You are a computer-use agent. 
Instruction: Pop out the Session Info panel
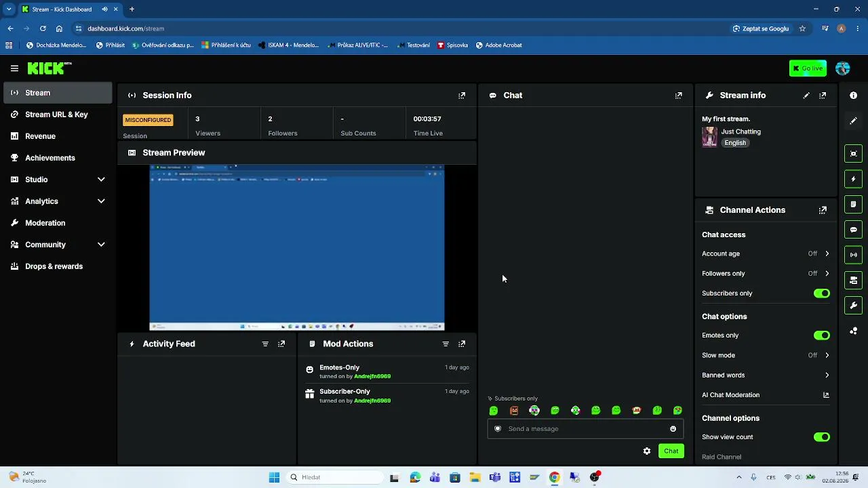pos(462,96)
